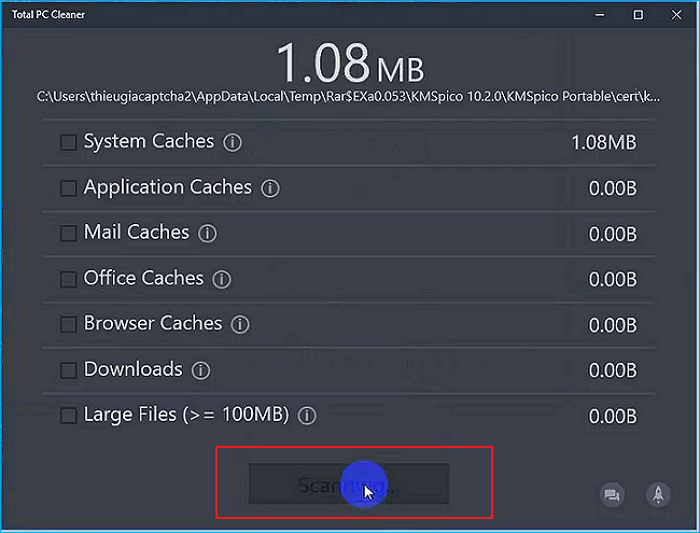Maximize the Total PC Cleaner window
Screen dimensions: 700x533
tap(638, 15)
